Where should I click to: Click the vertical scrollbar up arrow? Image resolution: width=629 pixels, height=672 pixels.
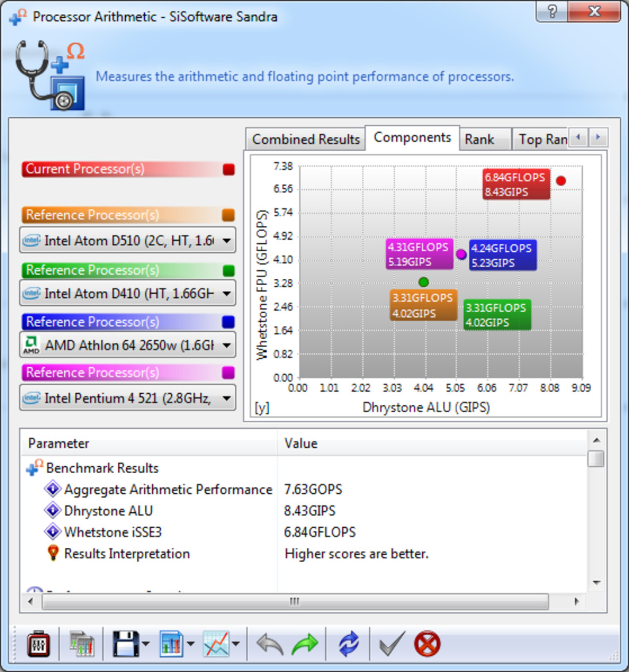point(596,440)
